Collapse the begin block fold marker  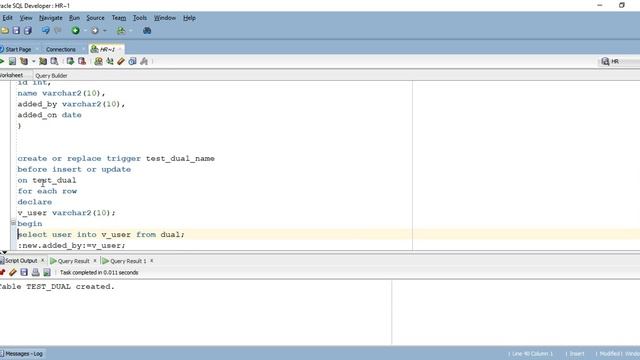13,222
